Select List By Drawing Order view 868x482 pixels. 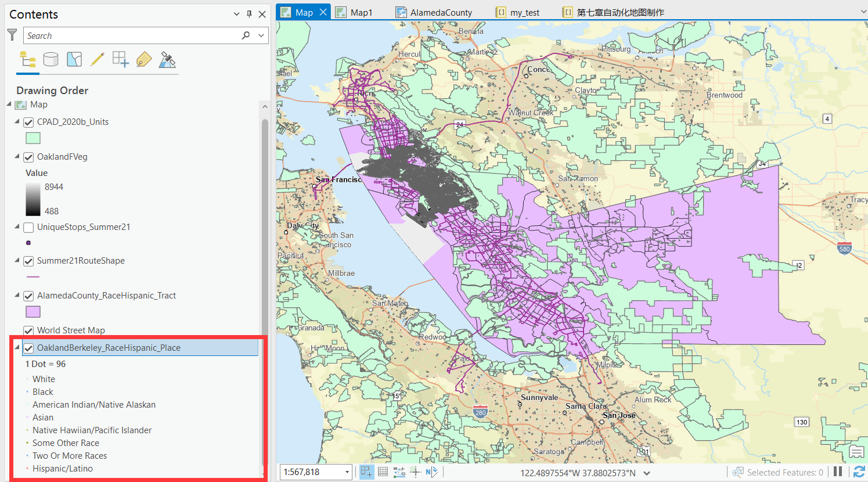pyautogui.click(x=28, y=59)
